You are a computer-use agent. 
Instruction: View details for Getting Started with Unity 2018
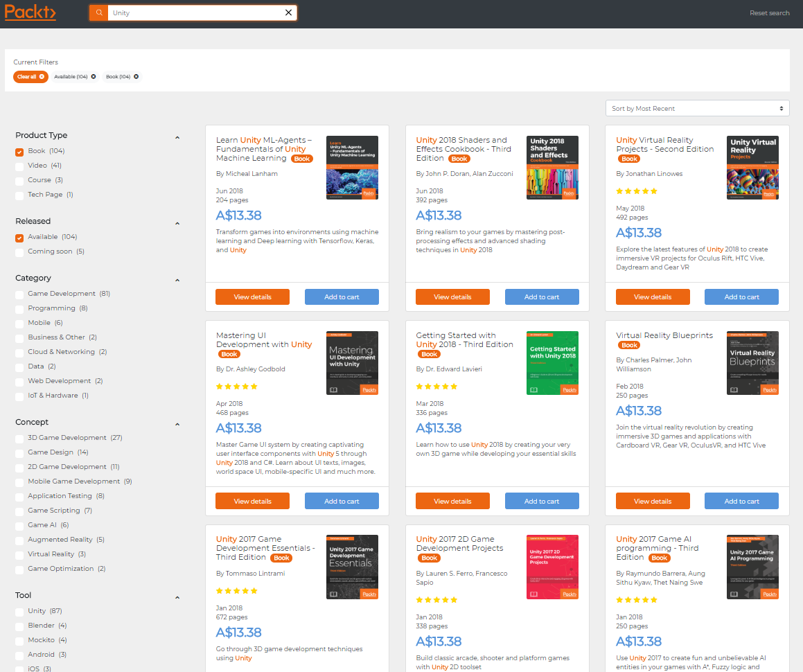[452, 501]
